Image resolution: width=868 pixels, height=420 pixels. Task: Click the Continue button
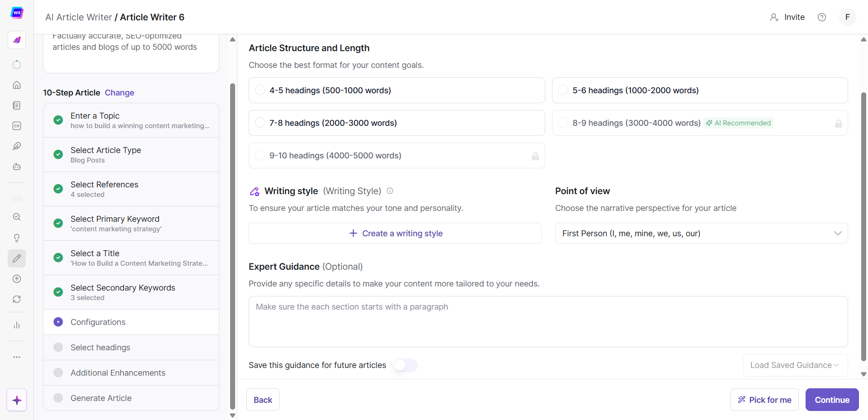click(x=832, y=400)
